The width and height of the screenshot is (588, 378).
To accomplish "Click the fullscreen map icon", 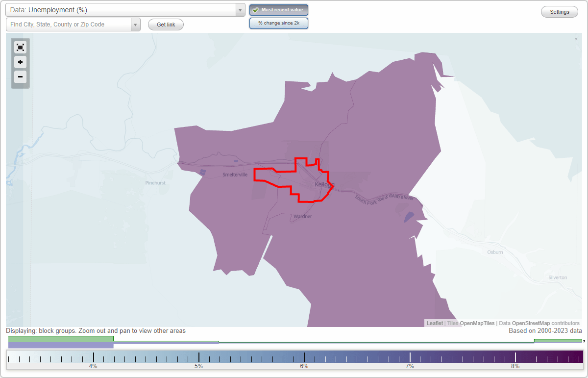I will pos(20,47).
